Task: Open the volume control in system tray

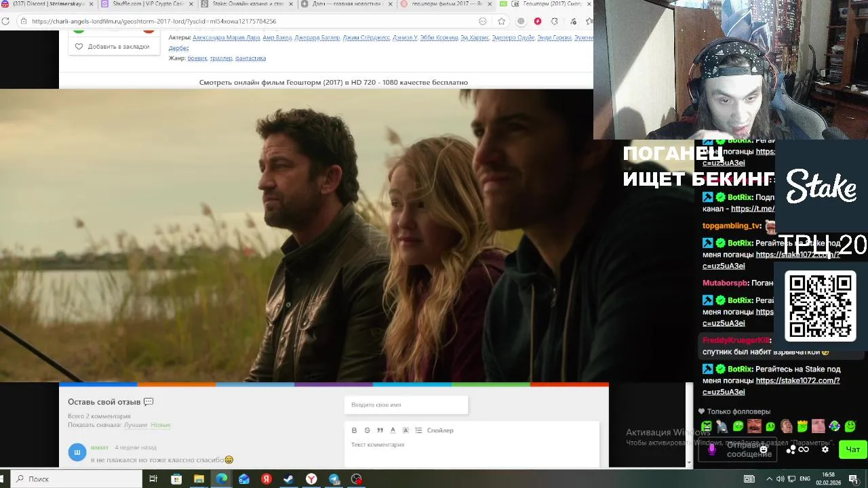Action: 780,479
